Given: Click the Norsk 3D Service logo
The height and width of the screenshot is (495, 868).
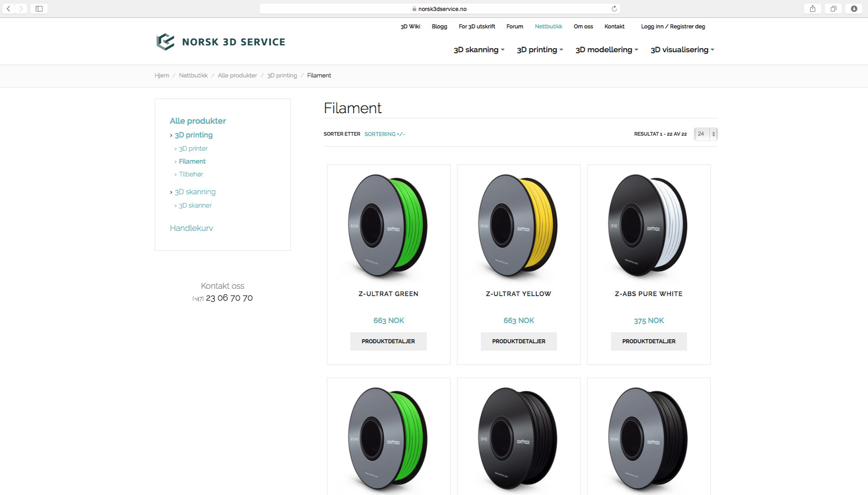Looking at the screenshot, I should tap(221, 42).
